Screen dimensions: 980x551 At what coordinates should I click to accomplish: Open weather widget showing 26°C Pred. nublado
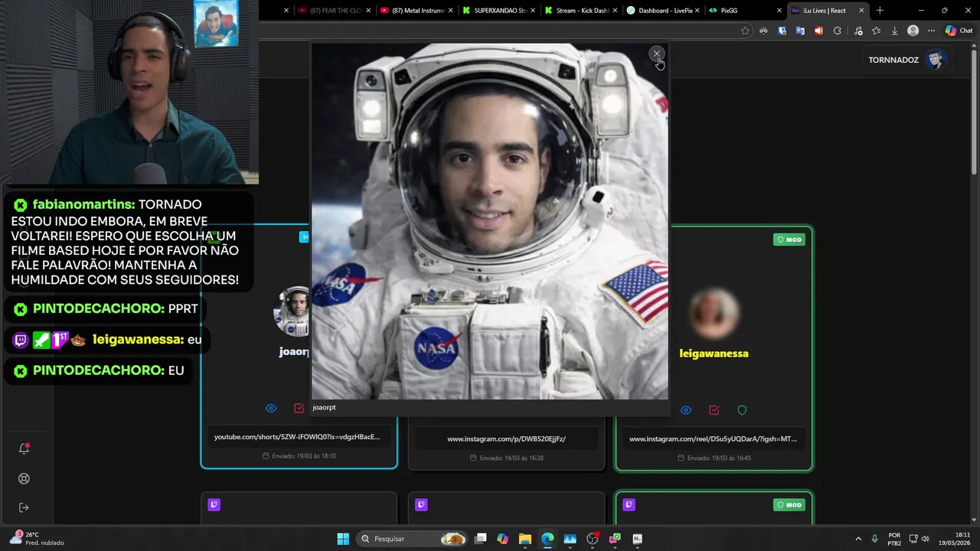click(37, 539)
